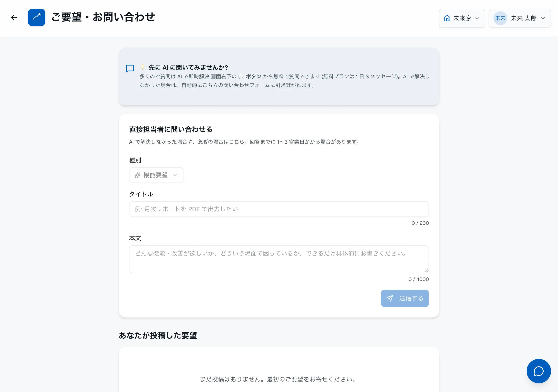Click the sparkle icon in 機能要望 dropdown
558x392 pixels.
pos(138,175)
